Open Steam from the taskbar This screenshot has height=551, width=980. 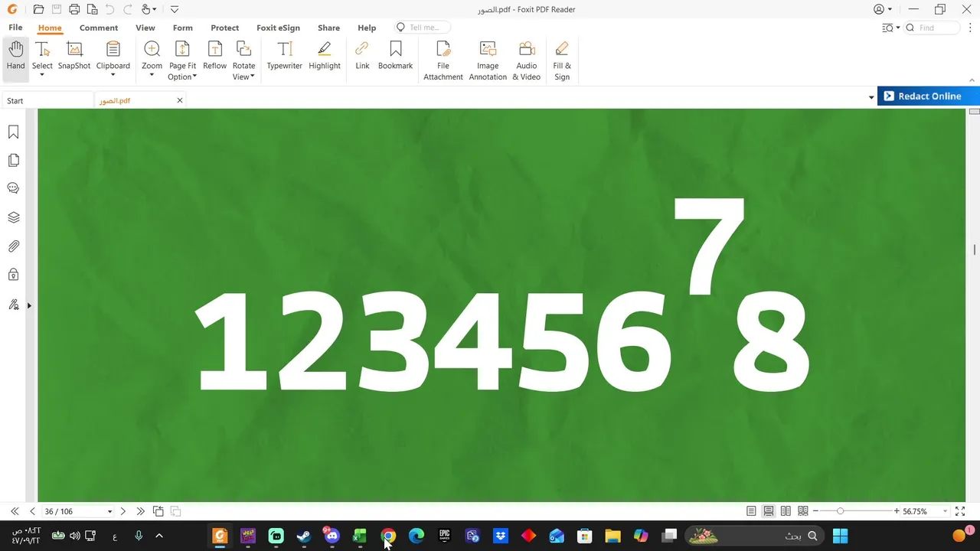[x=304, y=536]
